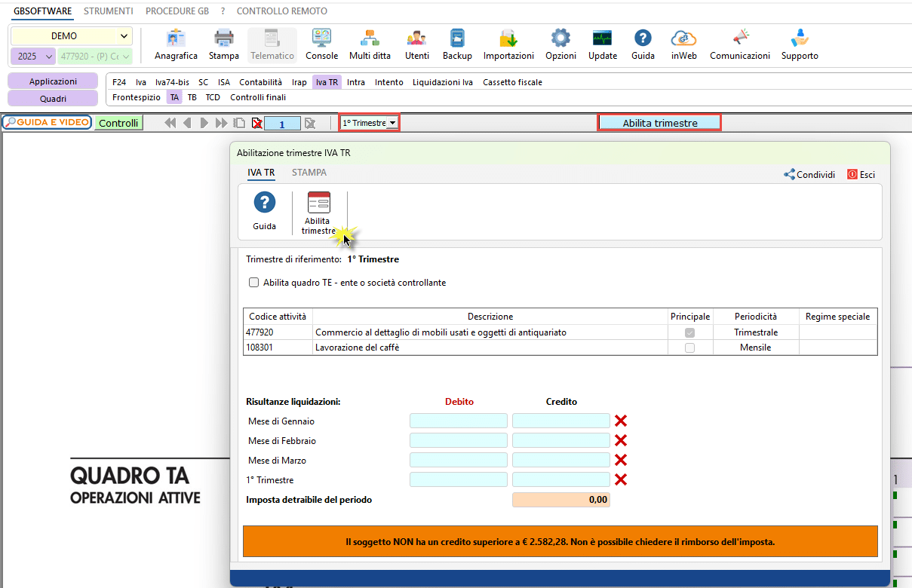Image resolution: width=912 pixels, height=588 pixels.
Task: Toggle Principale checkbox for activity 477920
Action: click(x=689, y=332)
